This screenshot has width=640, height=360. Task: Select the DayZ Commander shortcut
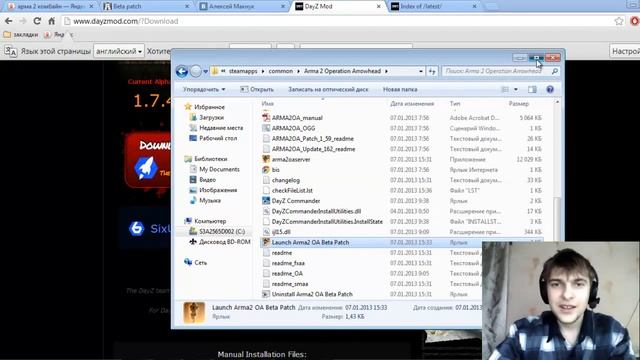[x=296, y=201]
